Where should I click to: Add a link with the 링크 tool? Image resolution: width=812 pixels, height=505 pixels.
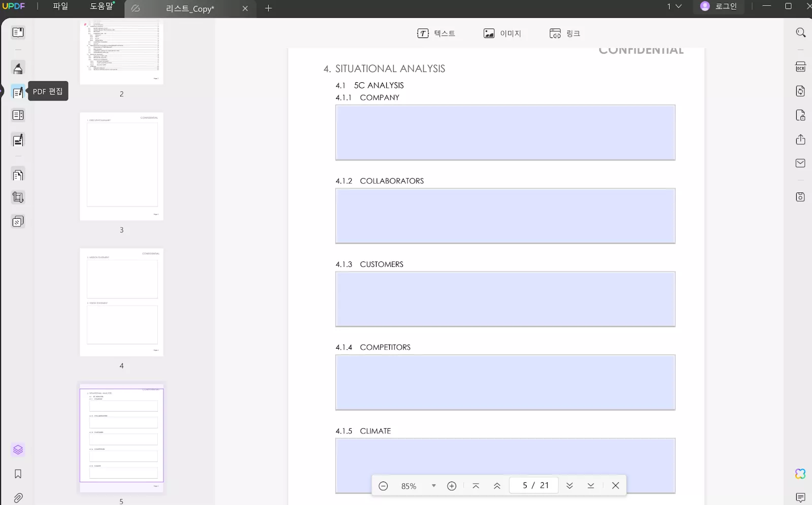pos(564,33)
